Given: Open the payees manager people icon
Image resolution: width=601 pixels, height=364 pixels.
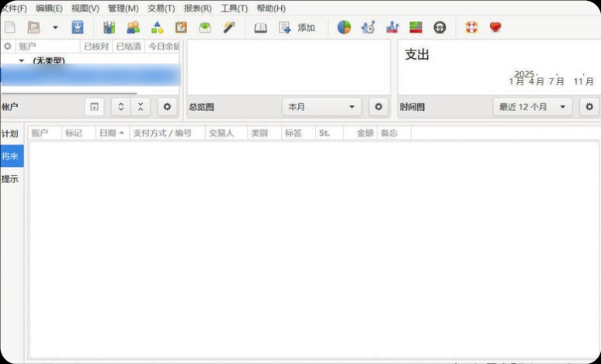Looking at the screenshot, I should tap(134, 28).
